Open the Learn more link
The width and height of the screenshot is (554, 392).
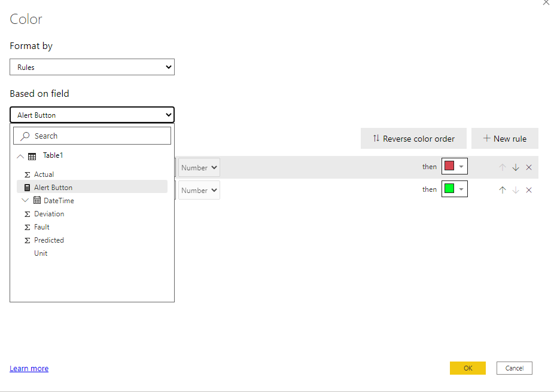29,368
